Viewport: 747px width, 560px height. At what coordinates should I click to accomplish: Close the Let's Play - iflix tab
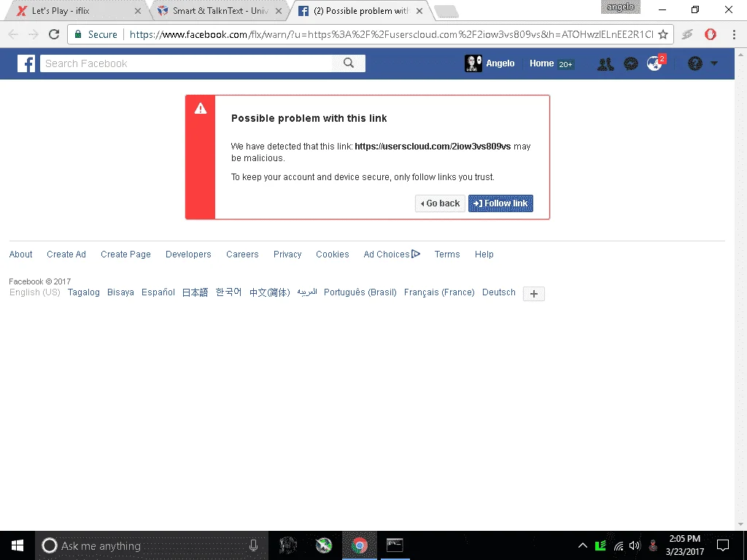click(138, 10)
